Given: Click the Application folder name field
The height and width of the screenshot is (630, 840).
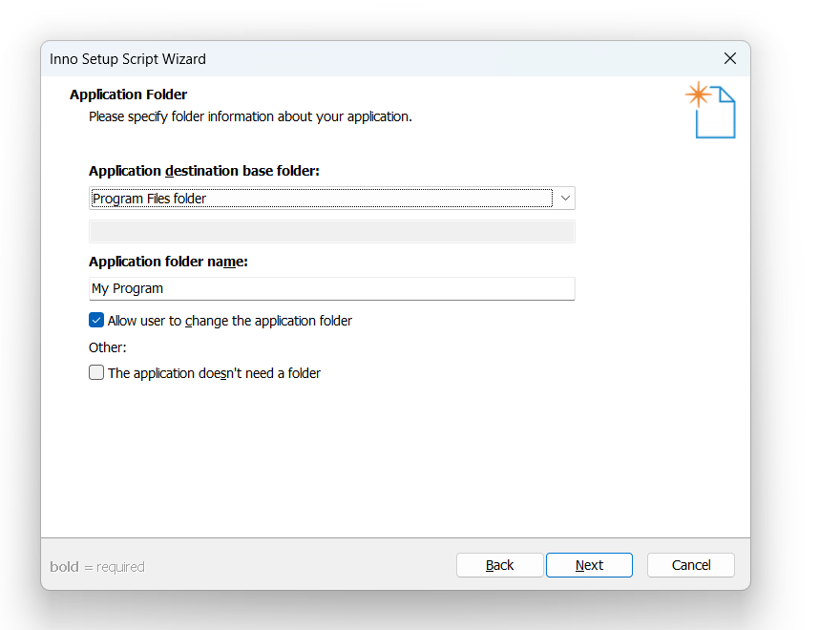Looking at the screenshot, I should pyautogui.click(x=332, y=288).
